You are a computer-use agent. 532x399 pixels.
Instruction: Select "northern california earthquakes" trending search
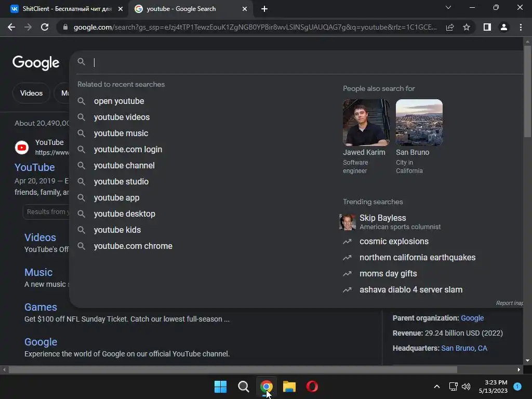[x=417, y=258]
